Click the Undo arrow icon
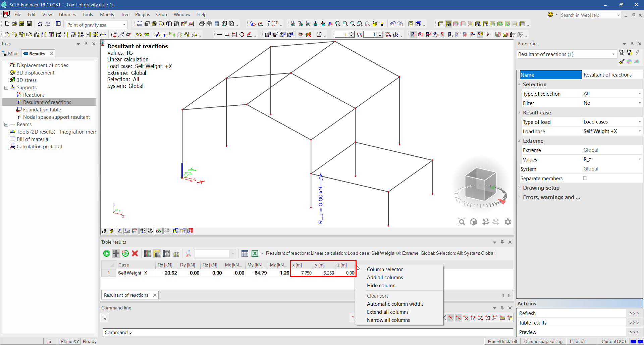 [x=40, y=24]
